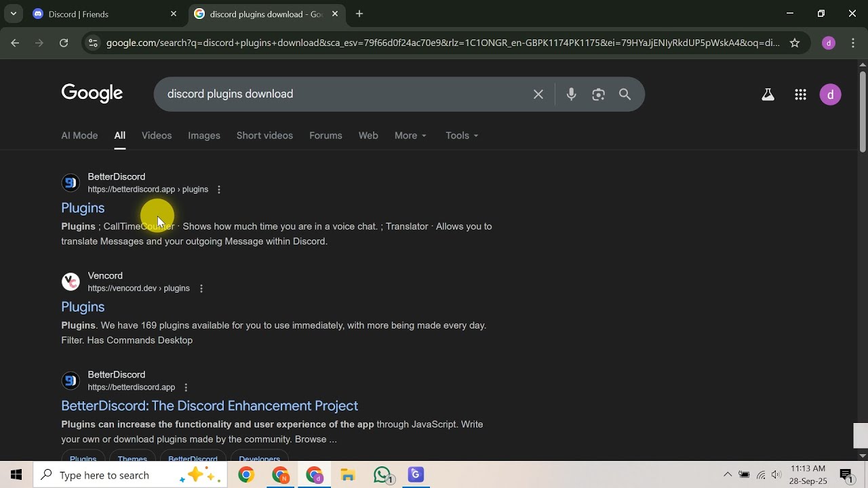Click the betterdiscord.app › plugins URL
The image size is (868, 488).
coord(148,190)
